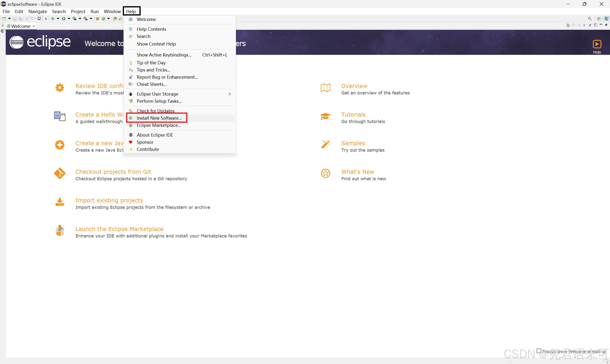Click the green Run button

tap(64, 19)
